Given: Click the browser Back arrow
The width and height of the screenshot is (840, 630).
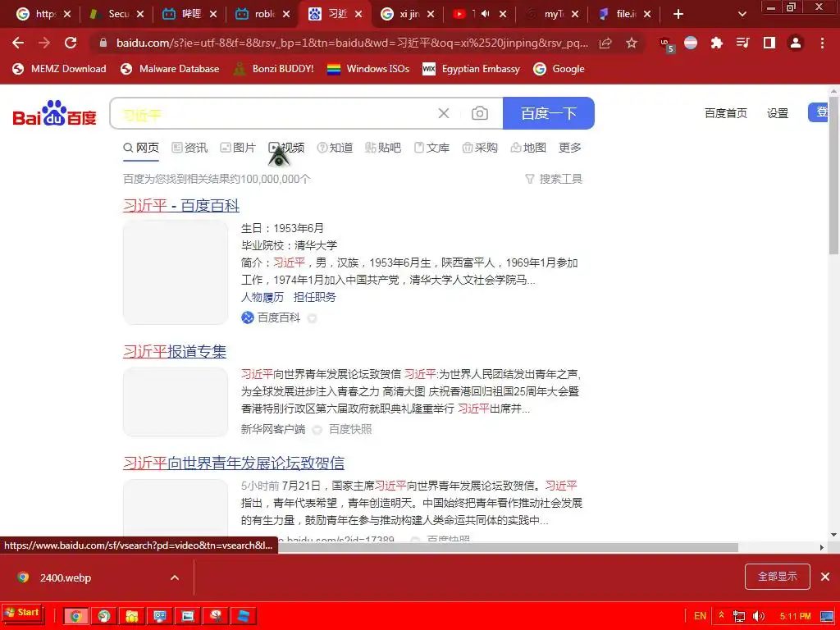Looking at the screenshot, I should 18,43.
